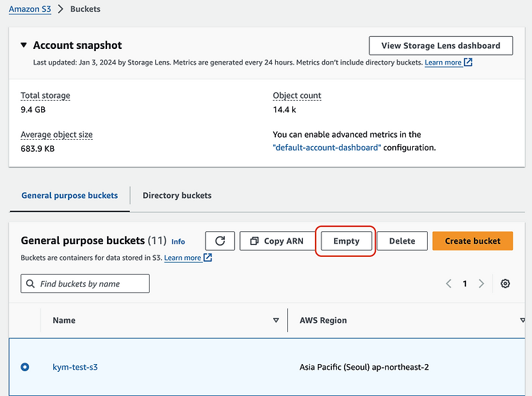
Task: Click View Storage Lens dashboard button
Action: point(440,45)
